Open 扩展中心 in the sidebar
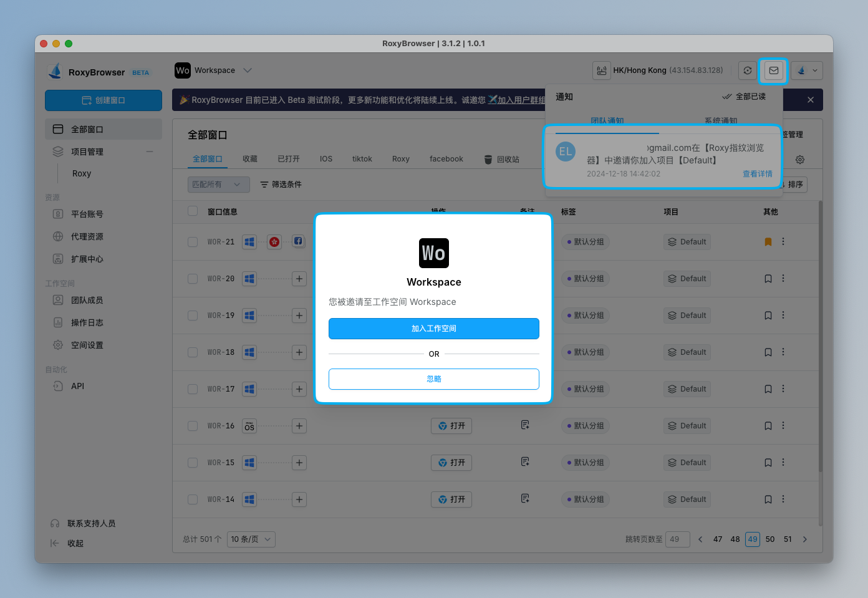The width and height of the screenshot is (868, 598). pos(87,259)
